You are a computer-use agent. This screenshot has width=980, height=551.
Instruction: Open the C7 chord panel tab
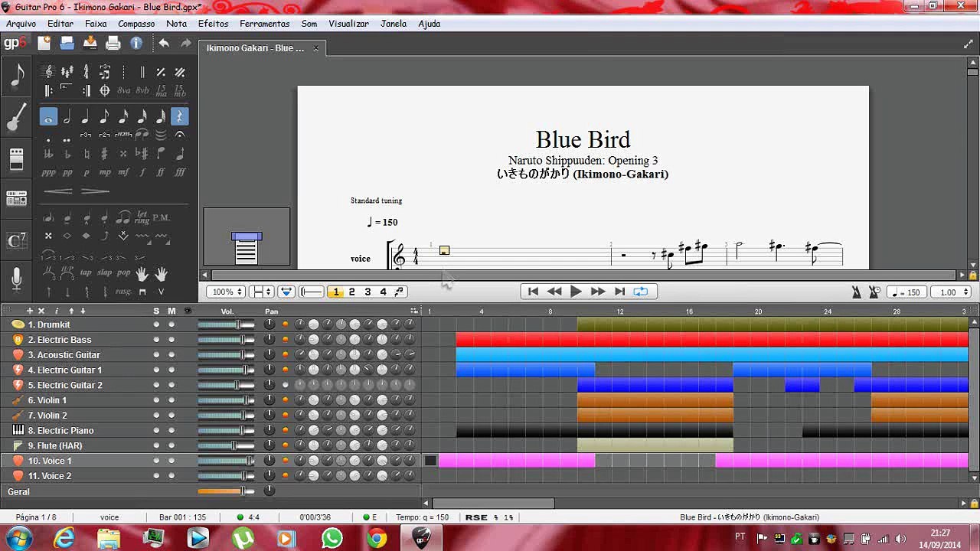(16, 240)
